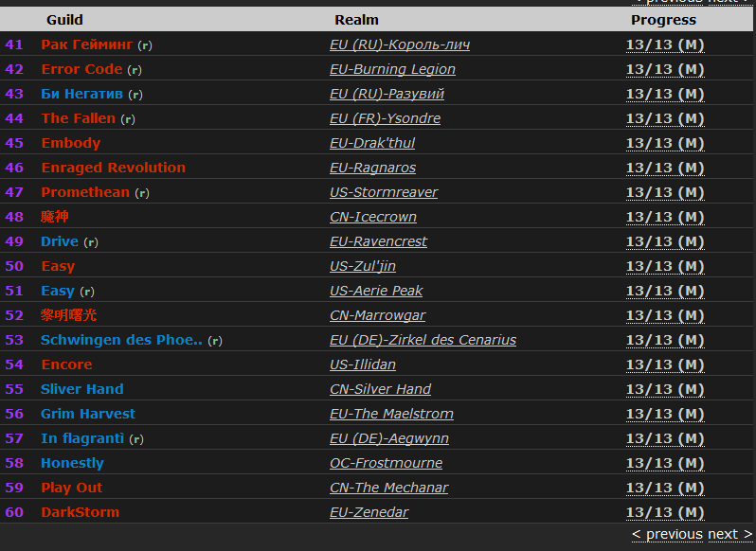
Task: Open the Easy guild on US-Aerie Peak
Action: pos(58,291)
